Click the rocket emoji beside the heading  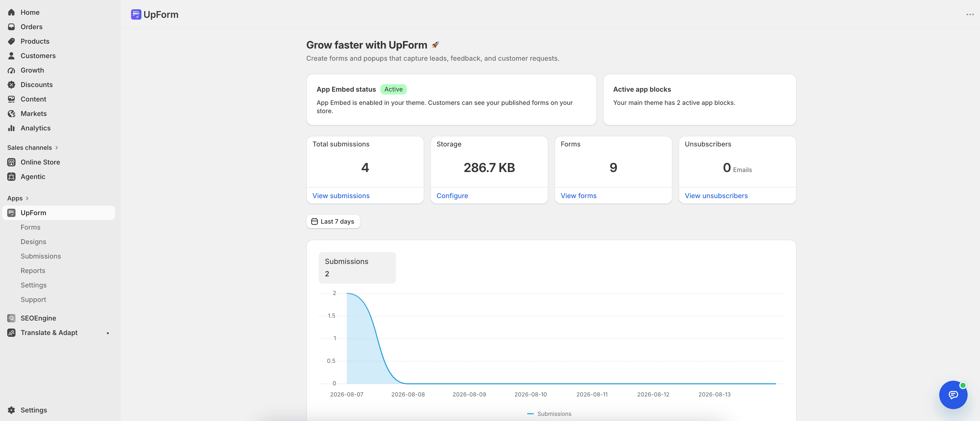(x=435, y=45)
